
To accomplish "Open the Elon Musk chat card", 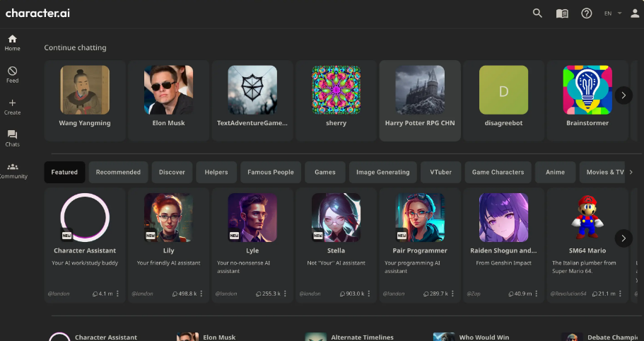I will (x=168, y=100).
